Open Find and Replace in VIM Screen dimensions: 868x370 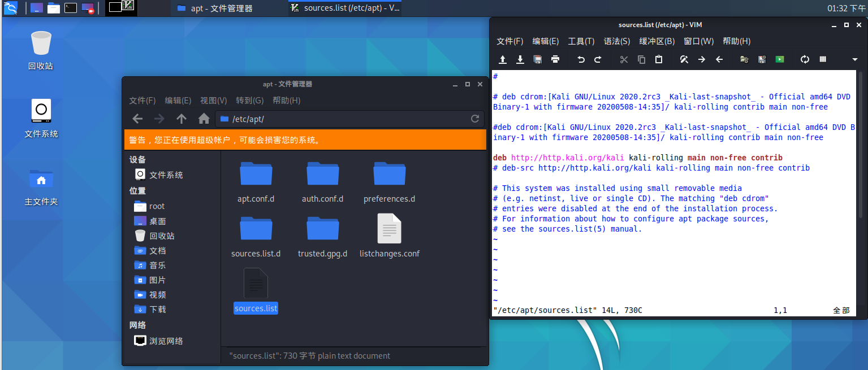(684, 59)
